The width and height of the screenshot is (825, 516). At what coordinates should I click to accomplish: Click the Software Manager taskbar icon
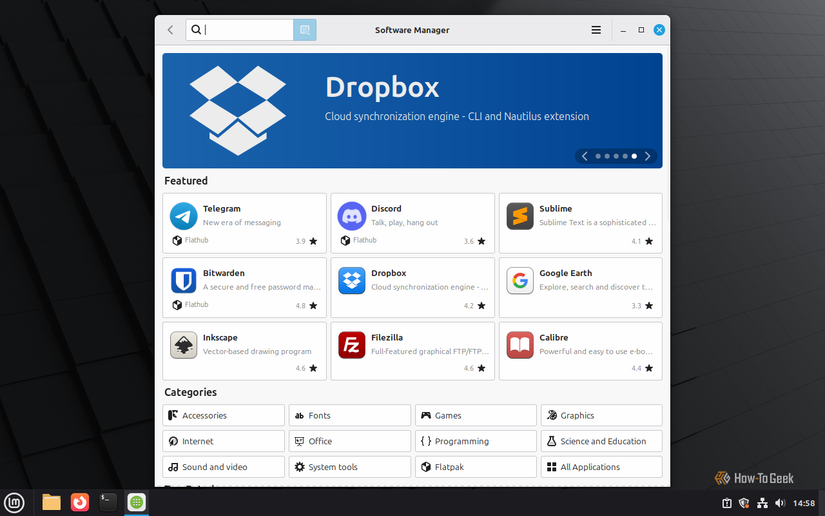click(x=136, y=502)
